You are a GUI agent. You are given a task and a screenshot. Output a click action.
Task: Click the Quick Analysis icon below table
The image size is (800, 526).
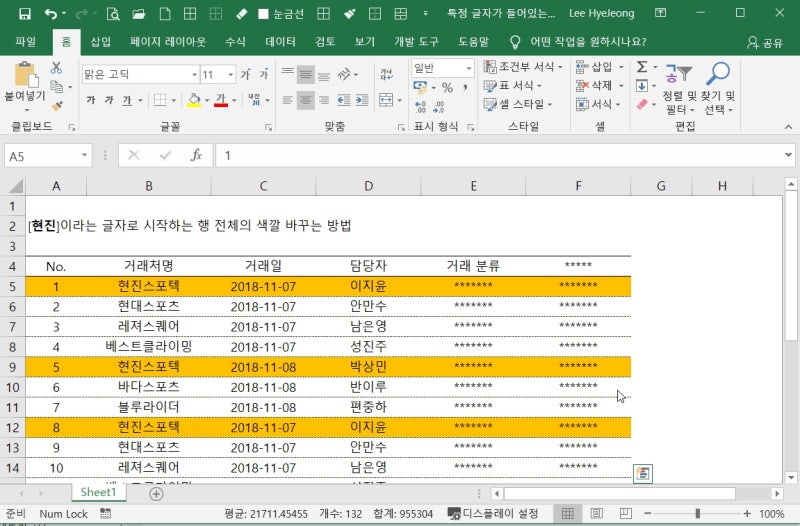point(643,473)
